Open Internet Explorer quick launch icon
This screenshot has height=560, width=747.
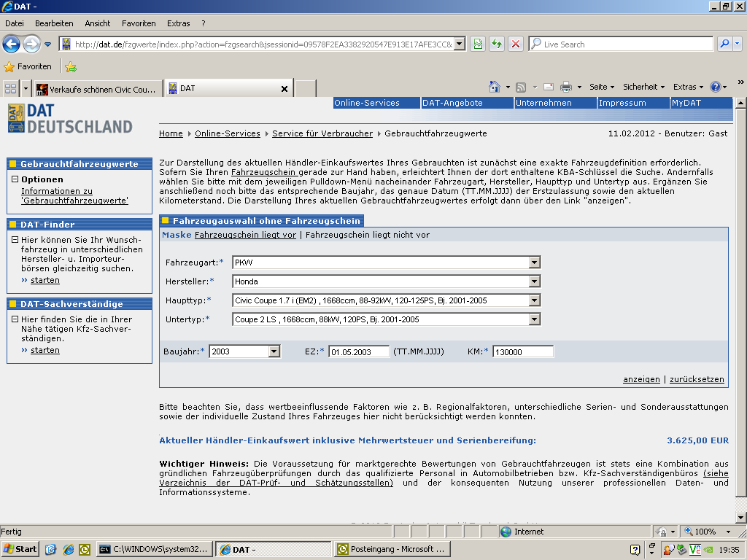68,550
